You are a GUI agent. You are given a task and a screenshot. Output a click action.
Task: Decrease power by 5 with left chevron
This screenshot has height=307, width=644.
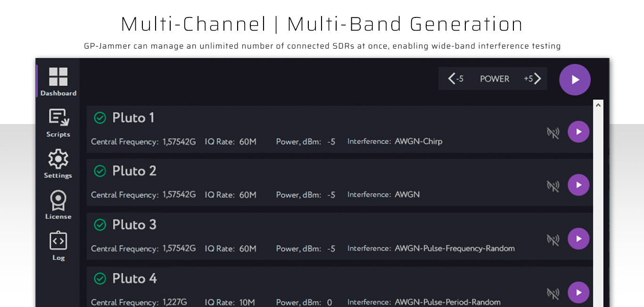tap(455, 79)
